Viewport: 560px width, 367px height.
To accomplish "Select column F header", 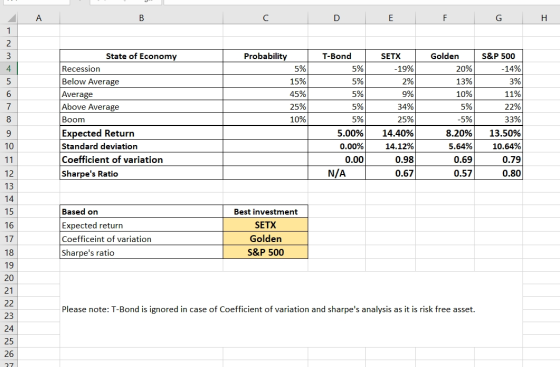I will [x=445, y=18].
